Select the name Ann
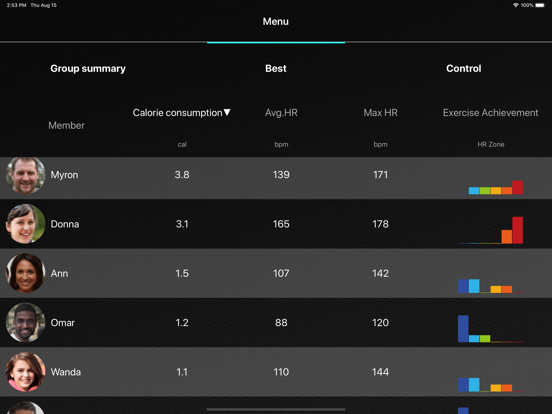Viewport: 552px width, 414px height. [x=59, y=274]
